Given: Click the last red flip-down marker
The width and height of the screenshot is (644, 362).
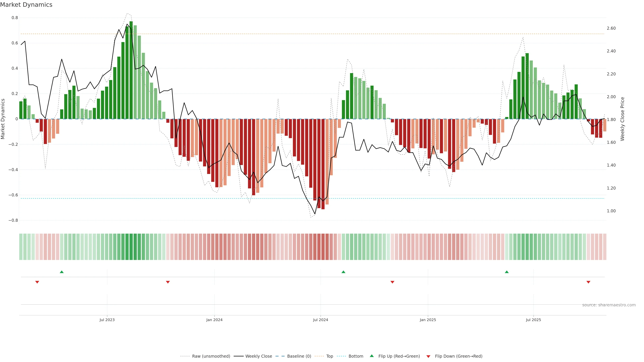Looking at the screenshot, I should [588, 282].
